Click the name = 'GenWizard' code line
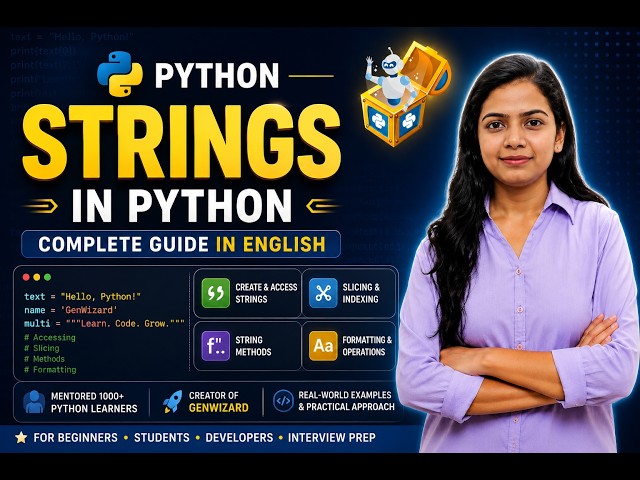Screen dimensions: 640x480 pos(71,310)
